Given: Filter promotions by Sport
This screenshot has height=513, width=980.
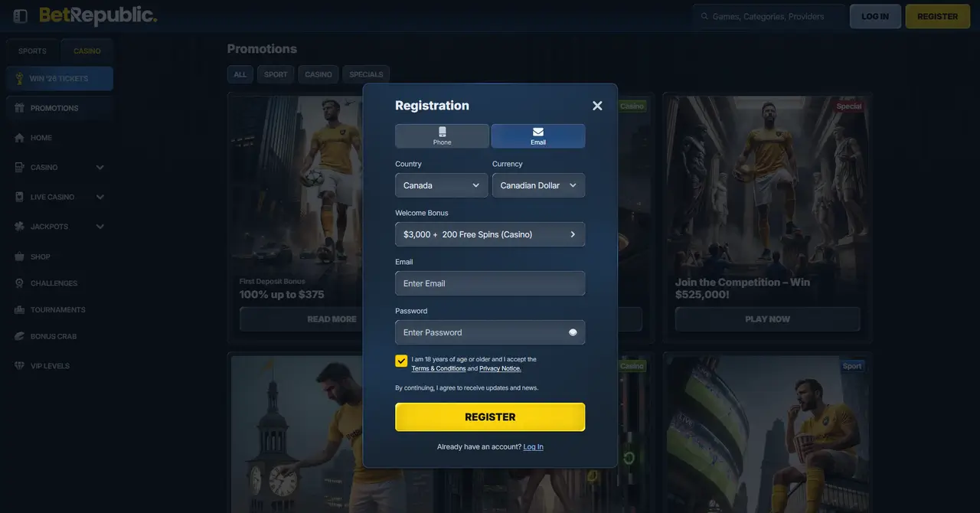Looking at the screenshot, I should click(x=276, y=74).
